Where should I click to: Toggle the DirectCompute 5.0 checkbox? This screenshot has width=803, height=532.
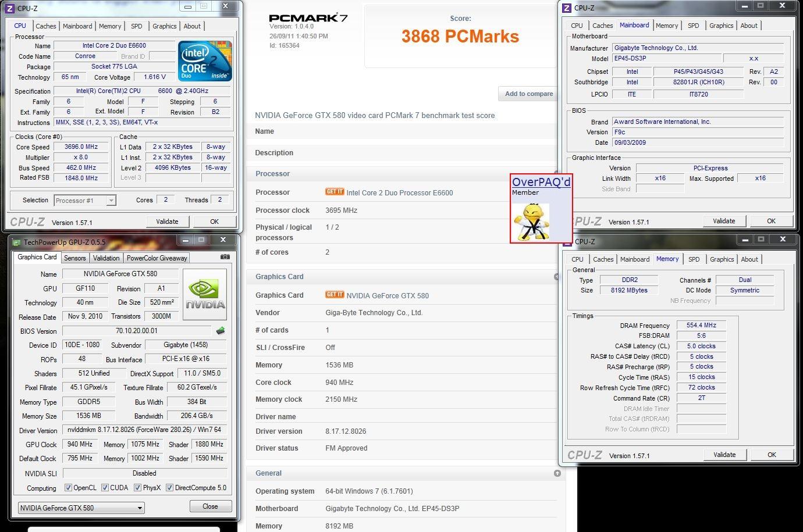pos(169,488)
